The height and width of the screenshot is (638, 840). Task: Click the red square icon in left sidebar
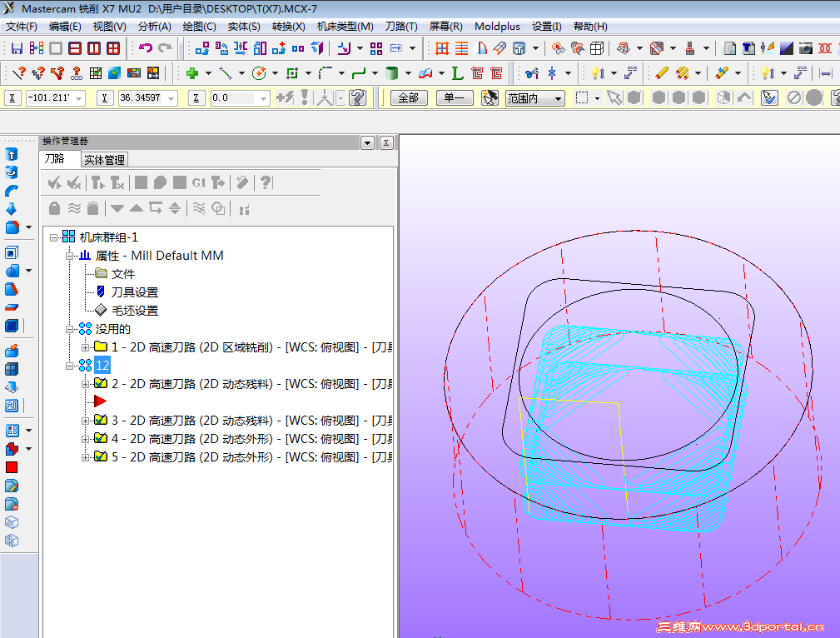pos(12,467)
